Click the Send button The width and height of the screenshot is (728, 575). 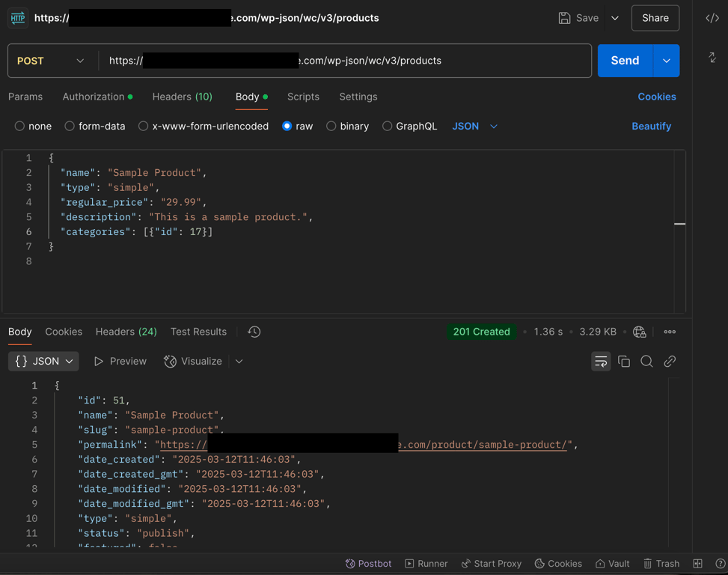click(x=624, y=60)
